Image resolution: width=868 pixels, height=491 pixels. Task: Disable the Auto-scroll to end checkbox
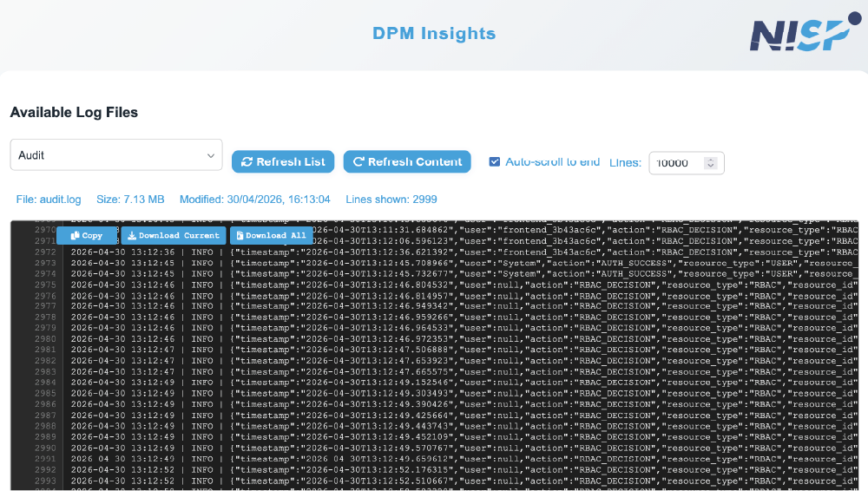(495, 162)
